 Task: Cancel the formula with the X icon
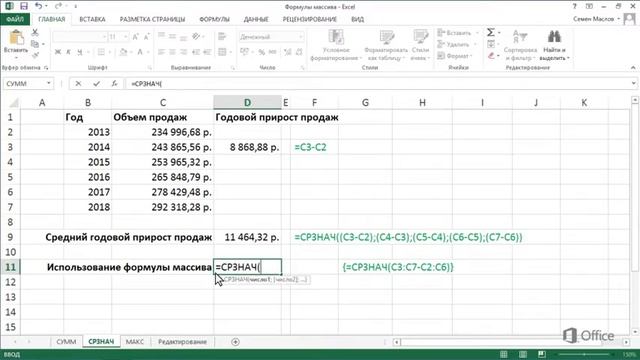78,83
